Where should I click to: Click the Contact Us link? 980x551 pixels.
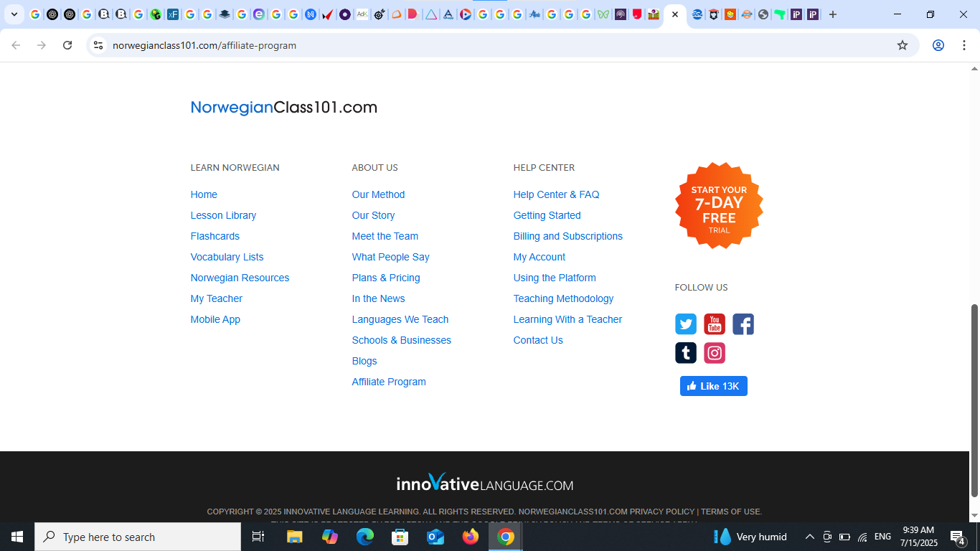coord(538,340)
